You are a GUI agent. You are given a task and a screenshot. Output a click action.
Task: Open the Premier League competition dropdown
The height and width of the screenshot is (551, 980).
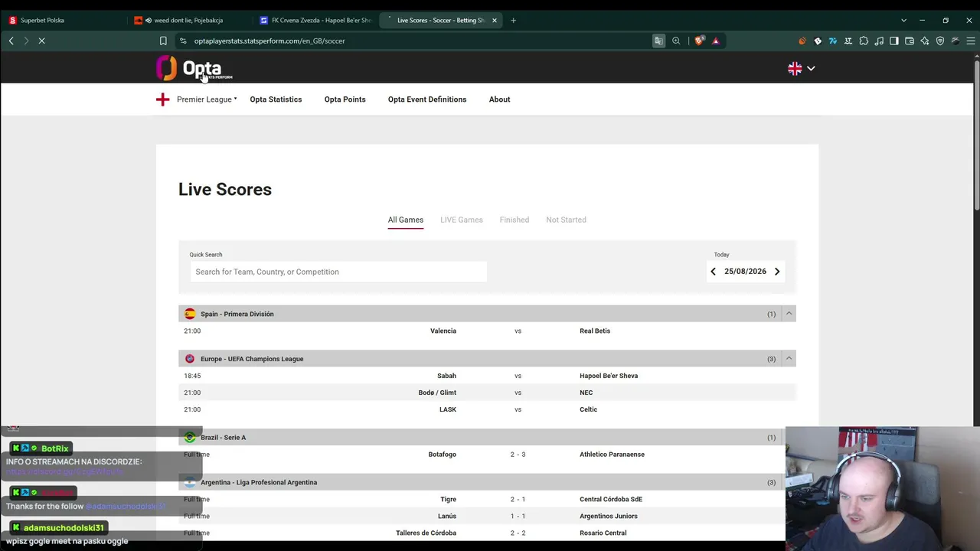tap(207, 99)
